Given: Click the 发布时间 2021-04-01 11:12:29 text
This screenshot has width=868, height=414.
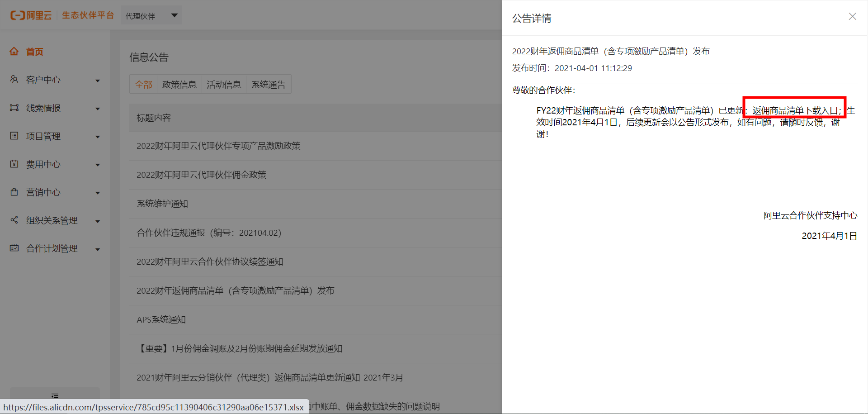Looking at the screenshot, I should click(572, 68).
